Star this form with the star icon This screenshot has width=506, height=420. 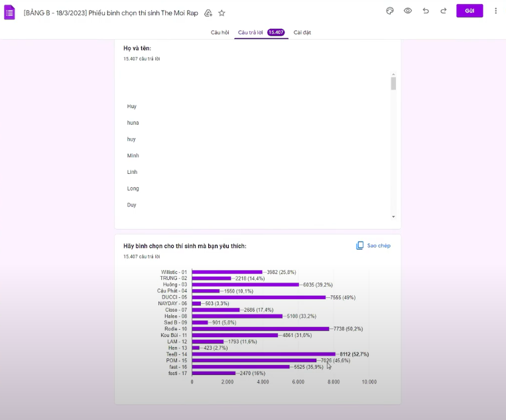coord(221,13)
